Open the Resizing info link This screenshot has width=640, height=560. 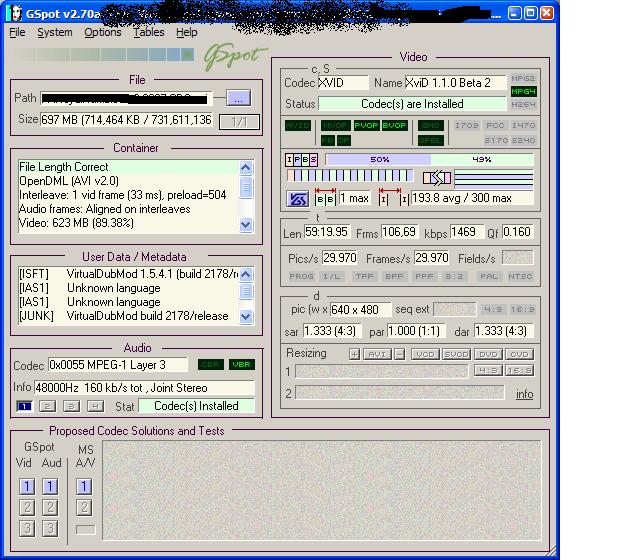click(524, 394)
